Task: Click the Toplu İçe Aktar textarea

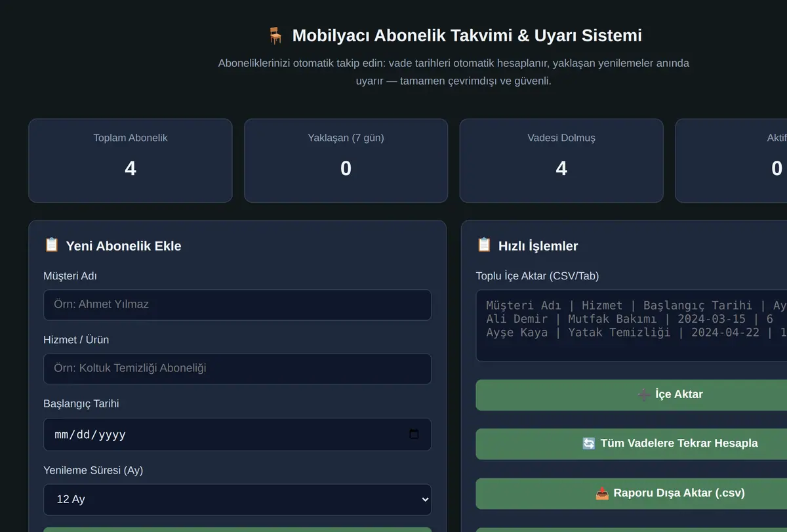Action: (632, 325)
